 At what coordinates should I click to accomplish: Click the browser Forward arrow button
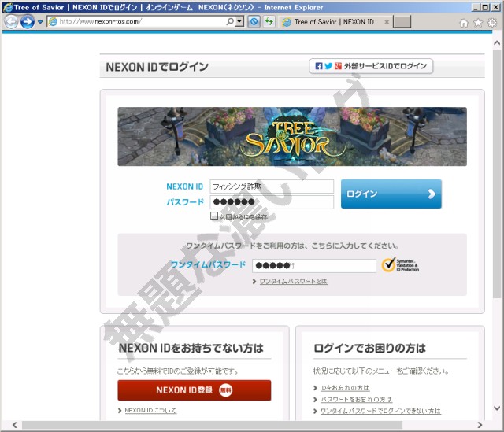[x=28, y=22]
